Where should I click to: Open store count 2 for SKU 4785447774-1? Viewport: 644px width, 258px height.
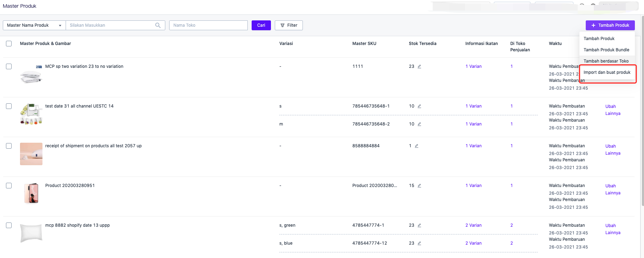512,225
